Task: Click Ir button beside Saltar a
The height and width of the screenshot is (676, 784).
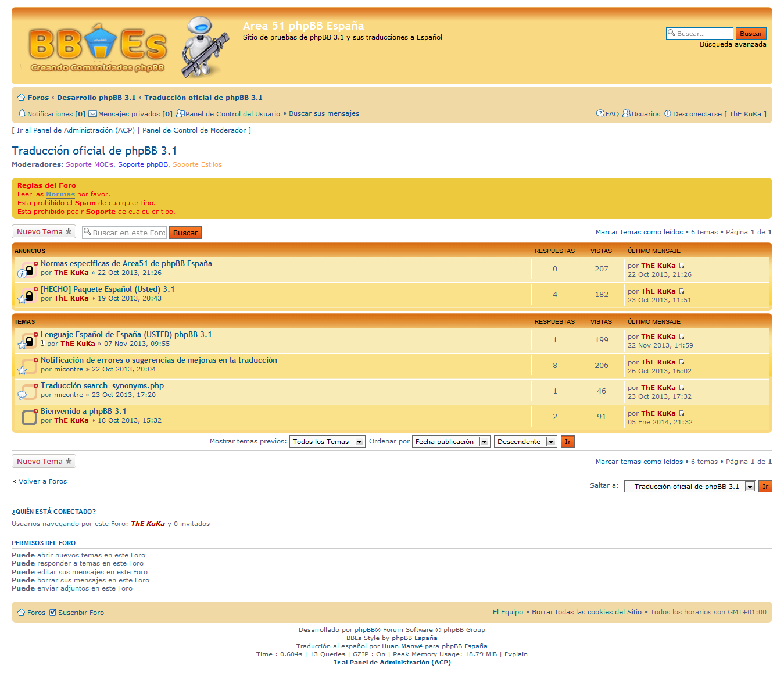Action: coord(765,487)
